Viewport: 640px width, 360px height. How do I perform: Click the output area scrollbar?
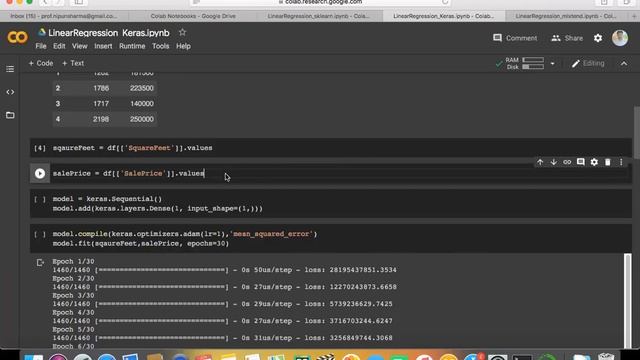pos(627,300)
